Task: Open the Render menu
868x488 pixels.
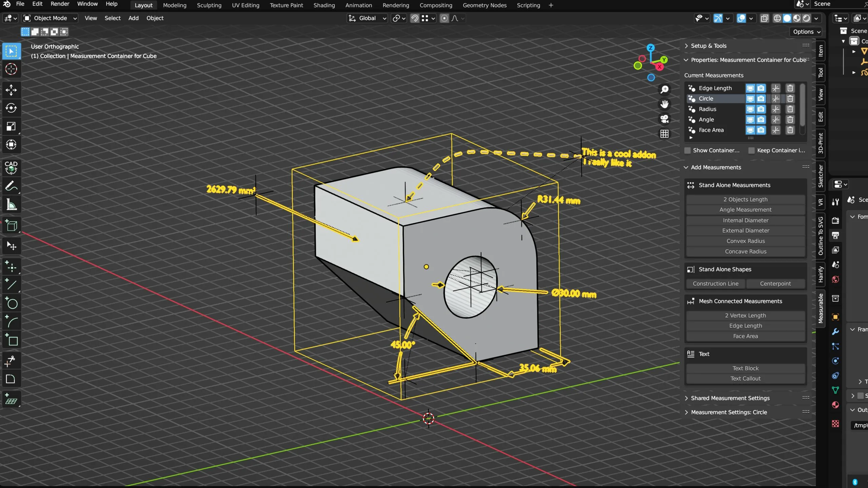Action: pos(60,4)
